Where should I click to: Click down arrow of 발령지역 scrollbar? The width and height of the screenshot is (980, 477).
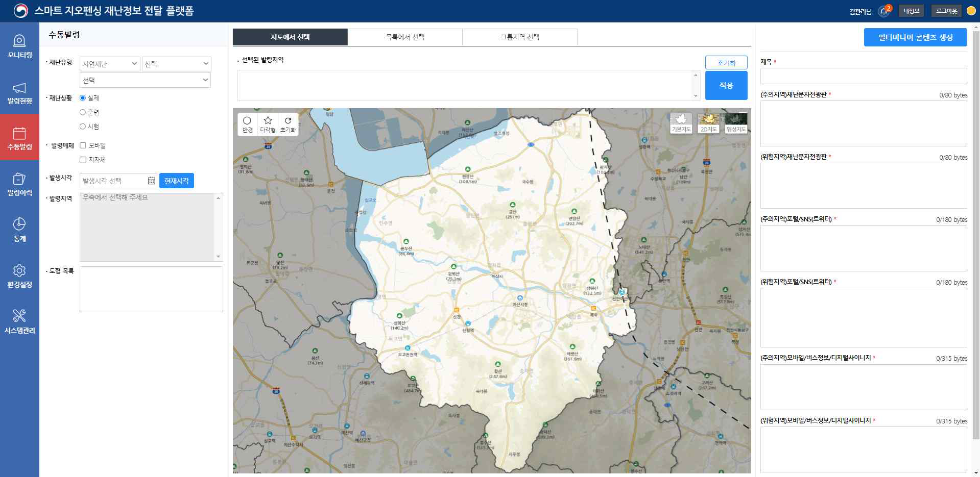[x=219, y=257]
